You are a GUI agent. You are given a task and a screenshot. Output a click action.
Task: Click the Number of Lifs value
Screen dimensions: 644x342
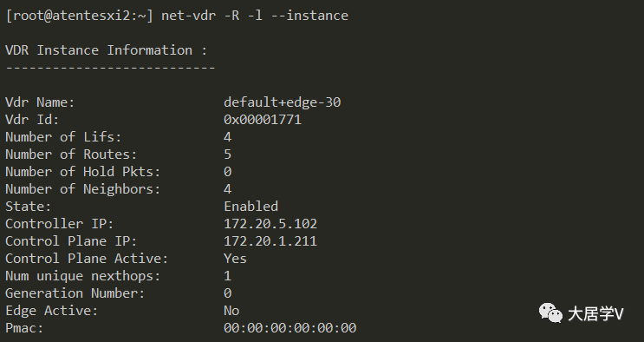point(228,137)
